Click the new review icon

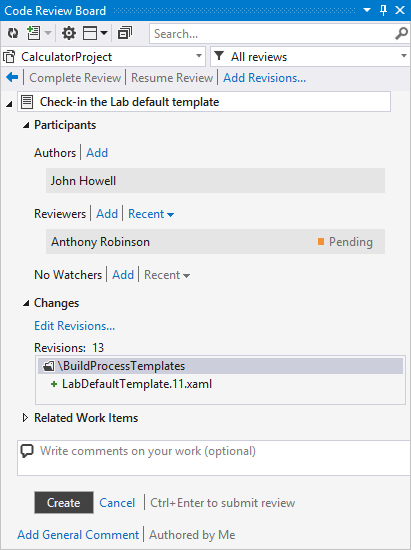(34, 33)
